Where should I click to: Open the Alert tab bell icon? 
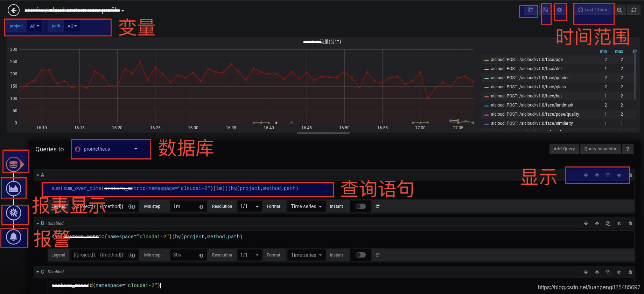pos(14,237)
